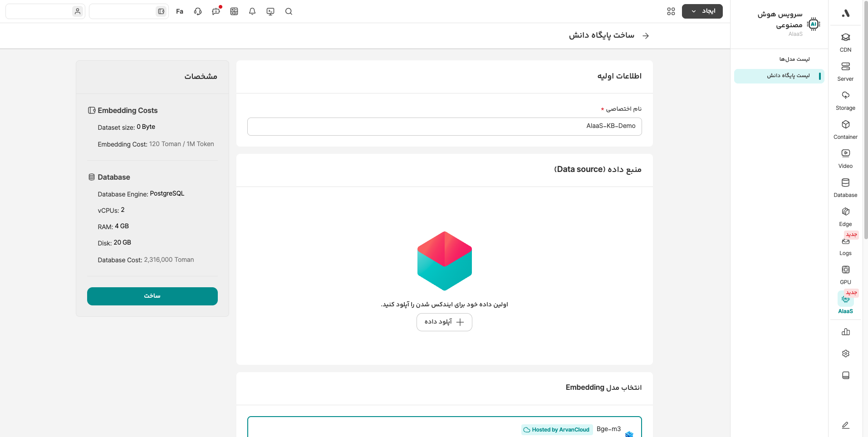Open لیست مدل‌ها menu item
868x437 pixels.
(794, 59)
